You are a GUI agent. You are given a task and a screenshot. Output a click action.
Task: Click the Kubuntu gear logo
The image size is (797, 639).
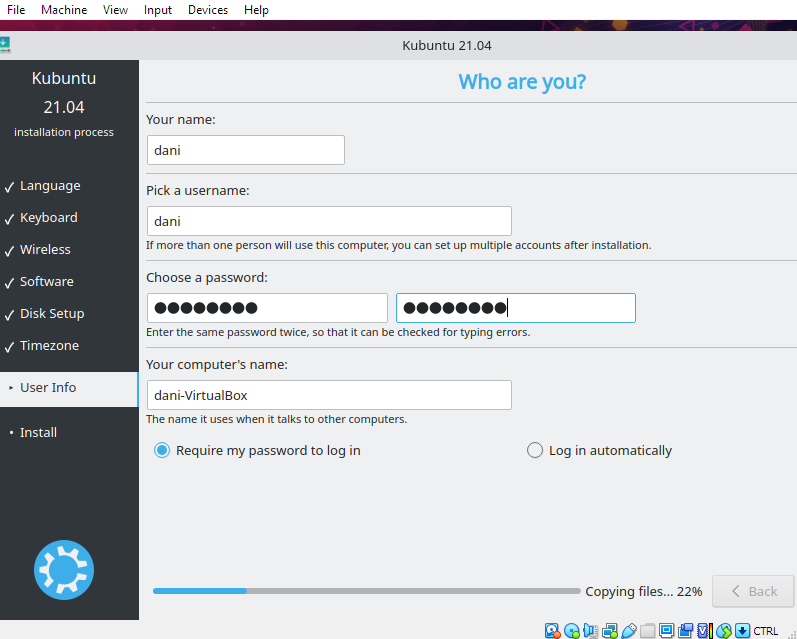(64, 570)
